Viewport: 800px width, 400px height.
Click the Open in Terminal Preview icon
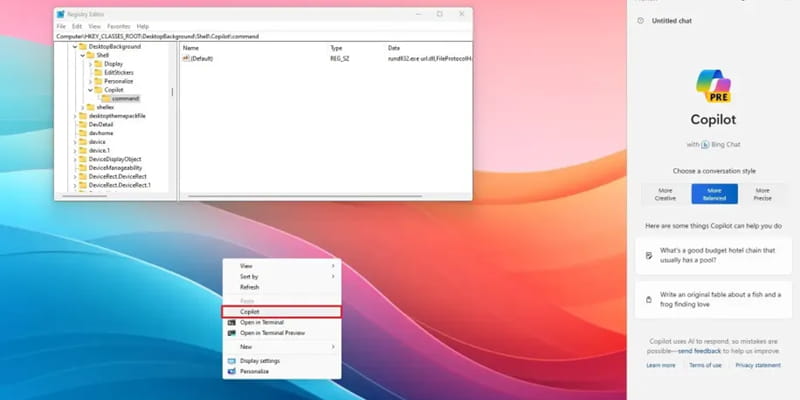point(232,333)
